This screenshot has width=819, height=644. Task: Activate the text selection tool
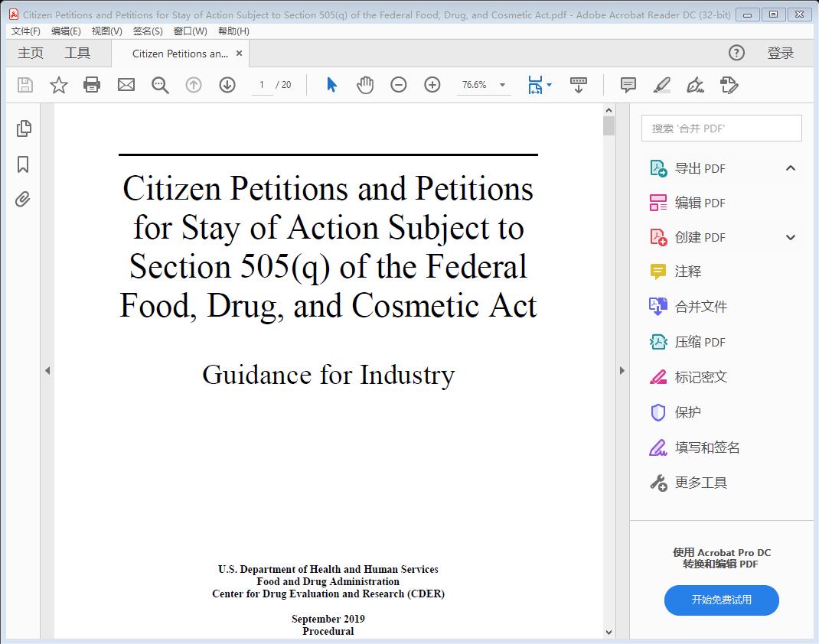331,85
